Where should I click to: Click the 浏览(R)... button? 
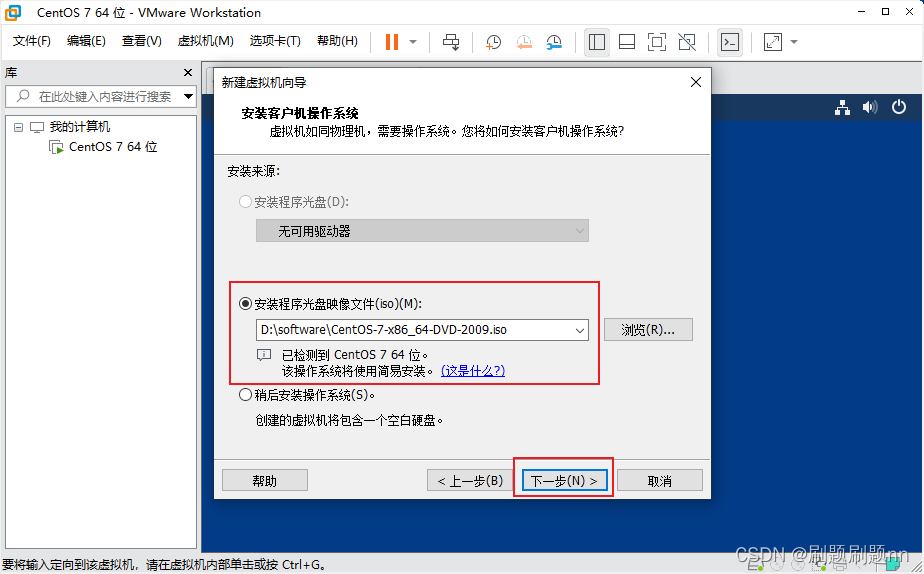point(648,330)
